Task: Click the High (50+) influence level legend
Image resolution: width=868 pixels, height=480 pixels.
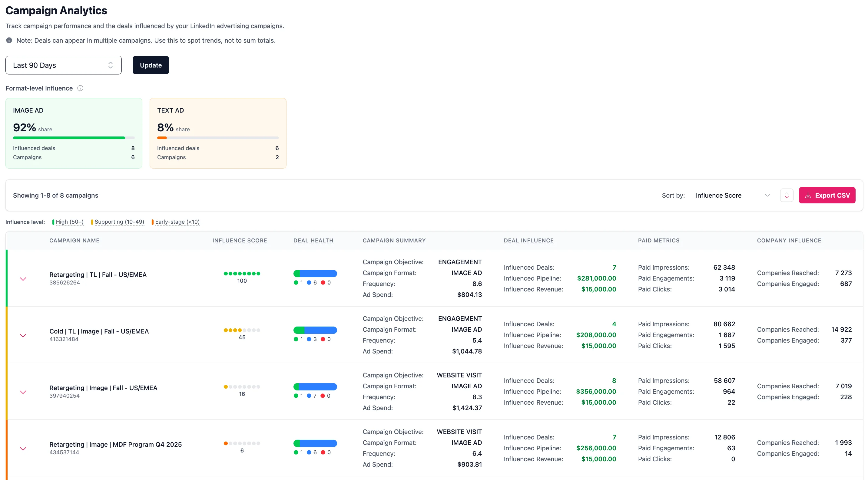Action: (x=69, y=222)
